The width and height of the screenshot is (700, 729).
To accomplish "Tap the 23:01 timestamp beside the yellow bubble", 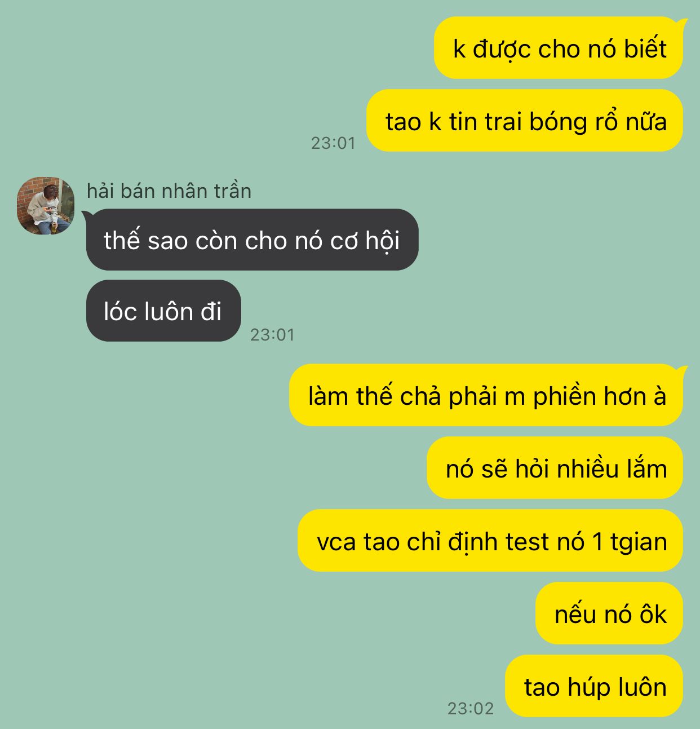I will 334,143.
